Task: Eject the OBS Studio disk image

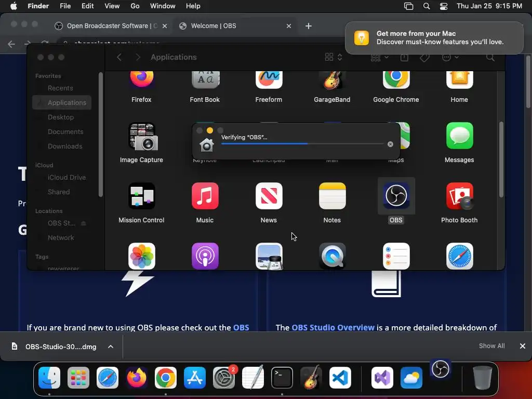Action: (84, 223)
